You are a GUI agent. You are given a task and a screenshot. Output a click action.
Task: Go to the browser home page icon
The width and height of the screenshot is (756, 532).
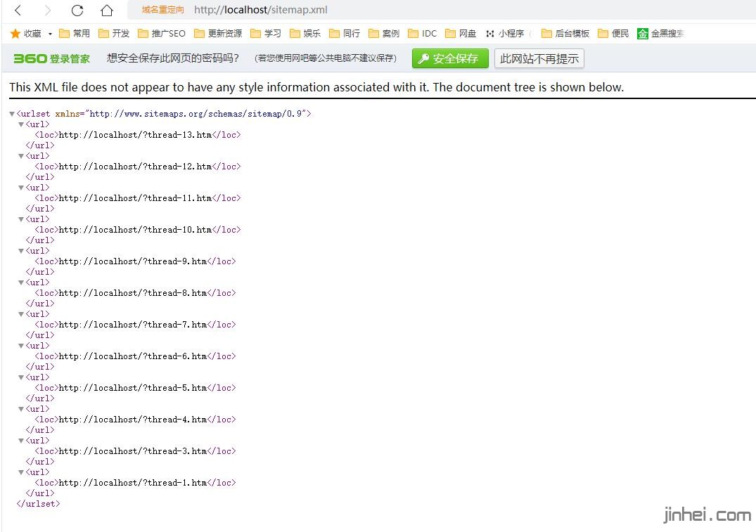pos(106,11)
